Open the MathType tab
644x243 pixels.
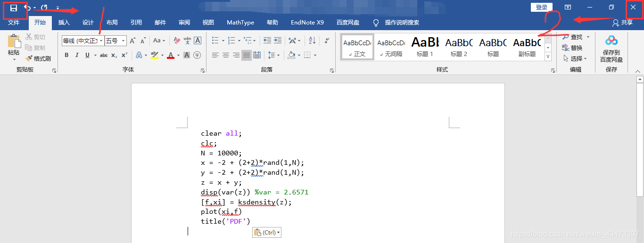click(240, 23)
